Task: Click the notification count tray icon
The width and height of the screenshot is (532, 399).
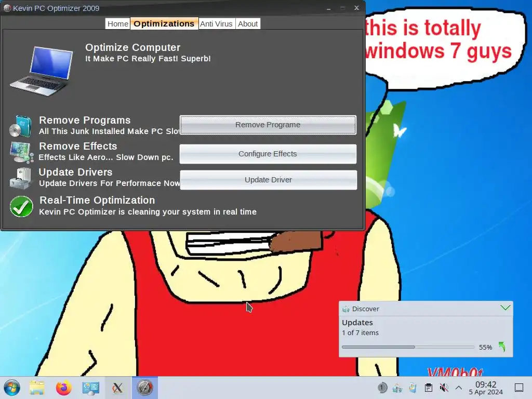Action: click(x=382, y=388)
